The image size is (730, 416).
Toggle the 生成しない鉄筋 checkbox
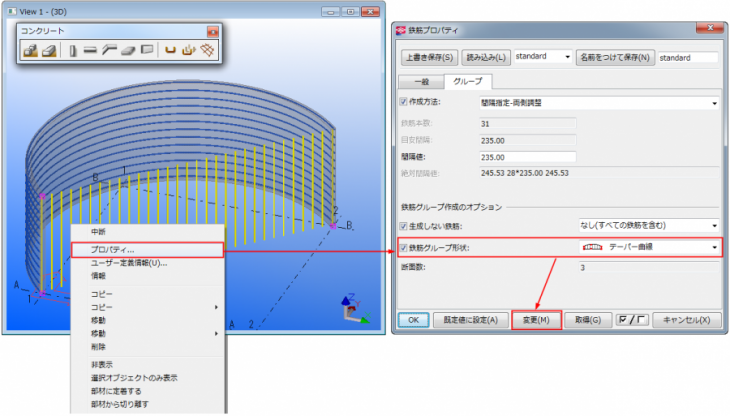(x=403, y=226)
